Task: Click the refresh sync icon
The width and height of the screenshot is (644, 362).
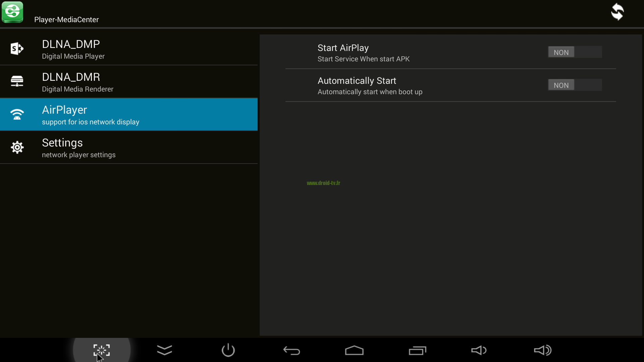Action: (x=617, y=12)
